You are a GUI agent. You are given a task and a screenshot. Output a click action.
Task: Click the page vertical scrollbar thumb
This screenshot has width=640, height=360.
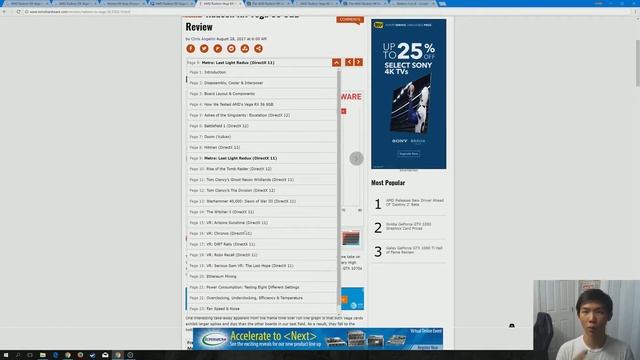[x=638, y=63]
